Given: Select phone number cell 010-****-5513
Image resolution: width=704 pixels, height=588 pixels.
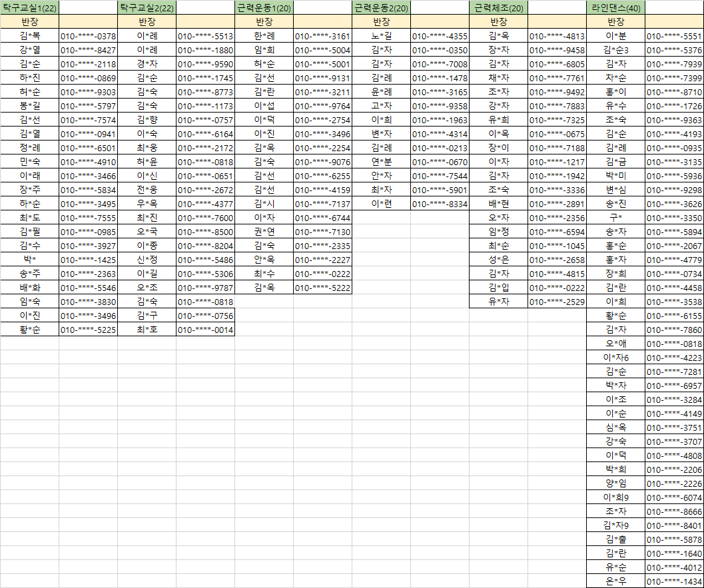Looking at the screenshot, I should 205,36.
